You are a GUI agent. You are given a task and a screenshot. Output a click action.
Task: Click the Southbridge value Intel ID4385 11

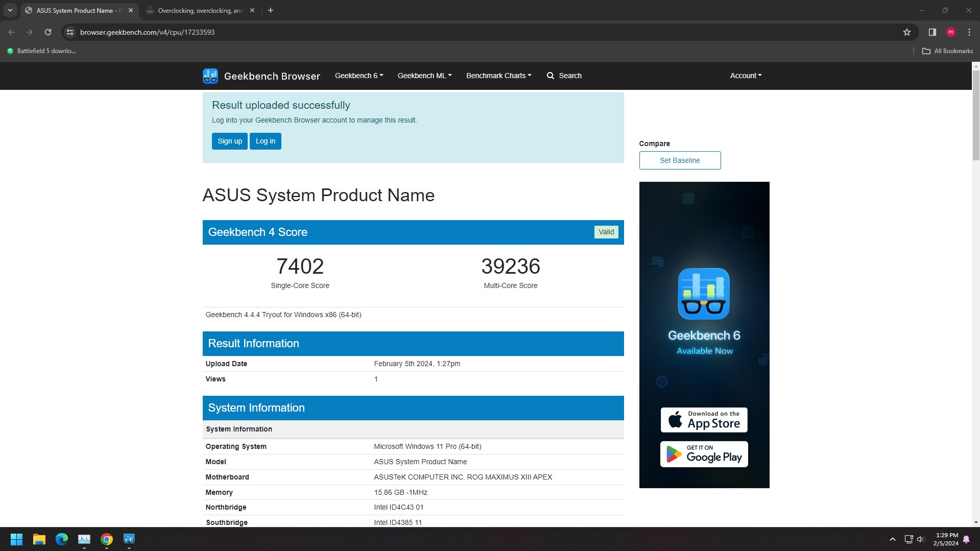398,522
